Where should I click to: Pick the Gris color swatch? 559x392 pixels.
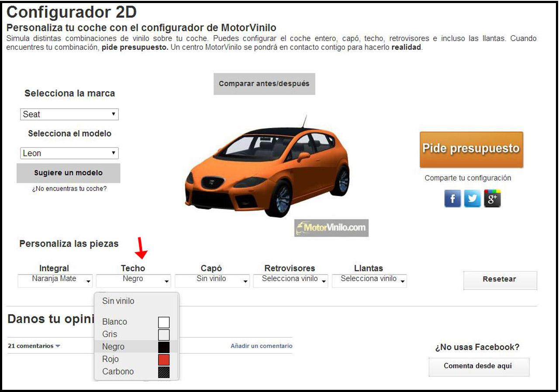point(164,335)
